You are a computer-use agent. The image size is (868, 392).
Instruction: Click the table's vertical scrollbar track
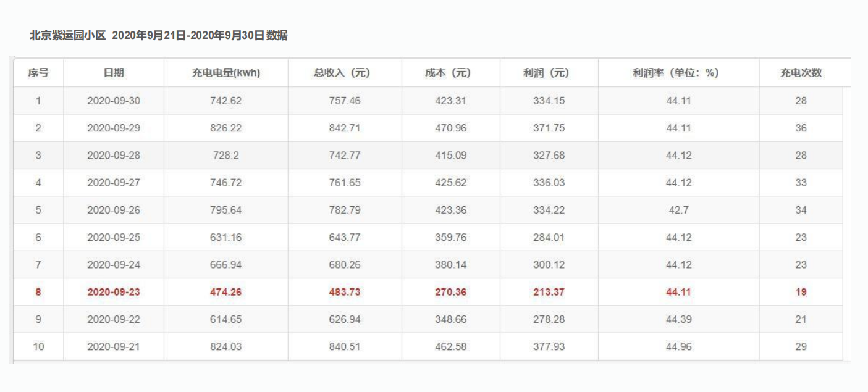pyautogui.click(x=847, y=223)
